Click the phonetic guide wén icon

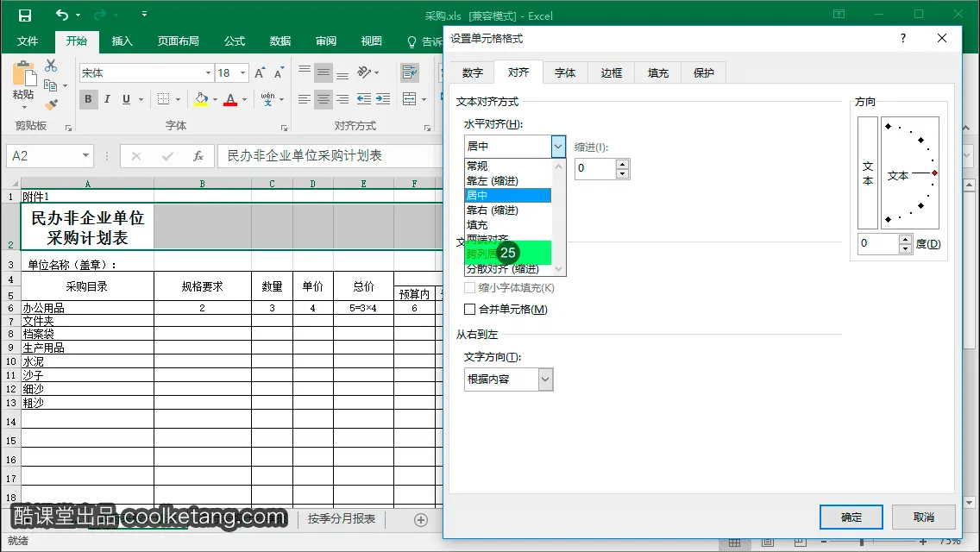(x=267, y=99)
